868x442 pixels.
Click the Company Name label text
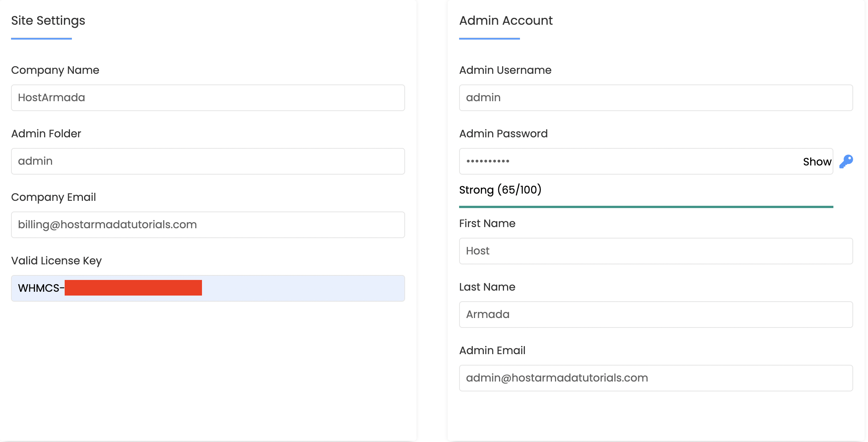click(55, 70)
